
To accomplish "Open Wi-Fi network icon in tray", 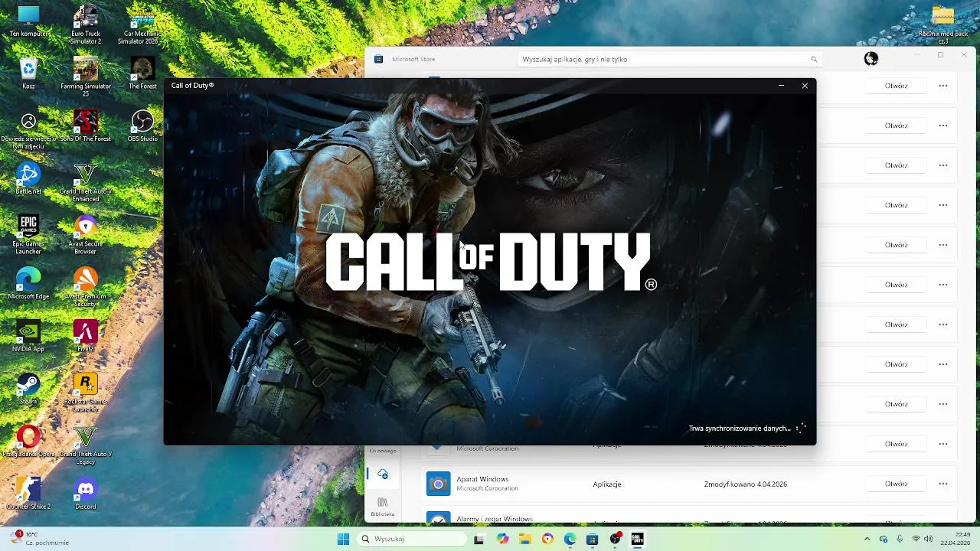I will (916, 539).
